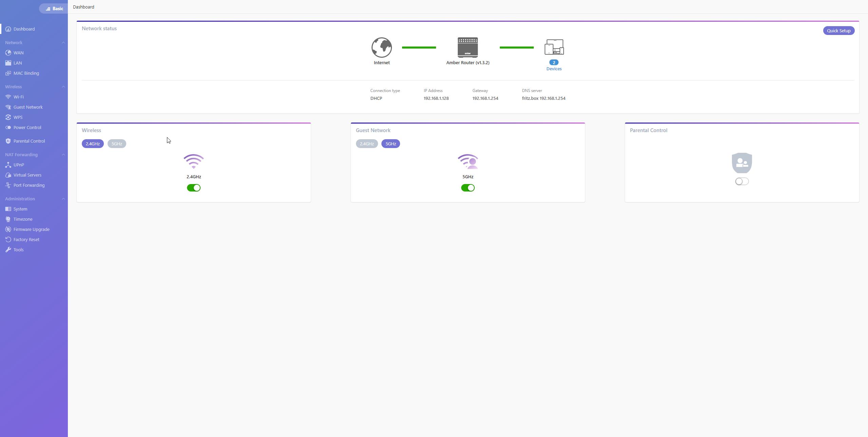Viewport: 868px width, 437px height.
Task: Click the Parental Control shield icon in sidebar
Action: [x=8, y=141]
